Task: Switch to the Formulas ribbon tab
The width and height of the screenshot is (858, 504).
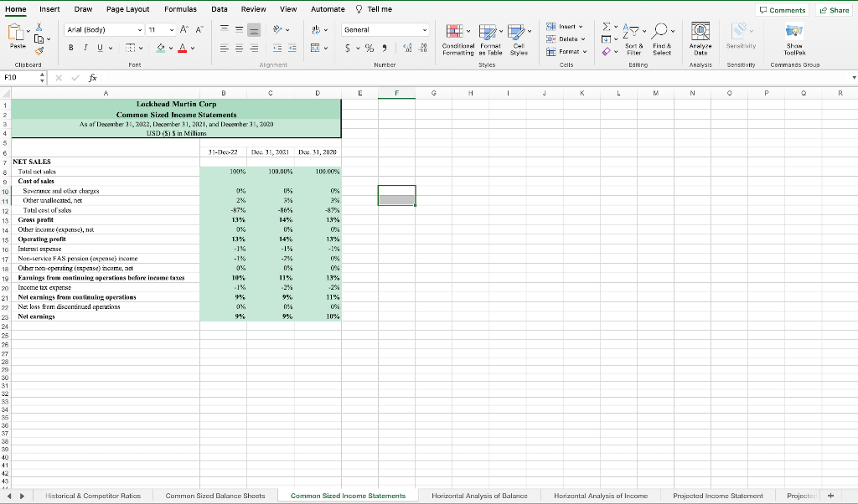Action: [x=180, y=8]
